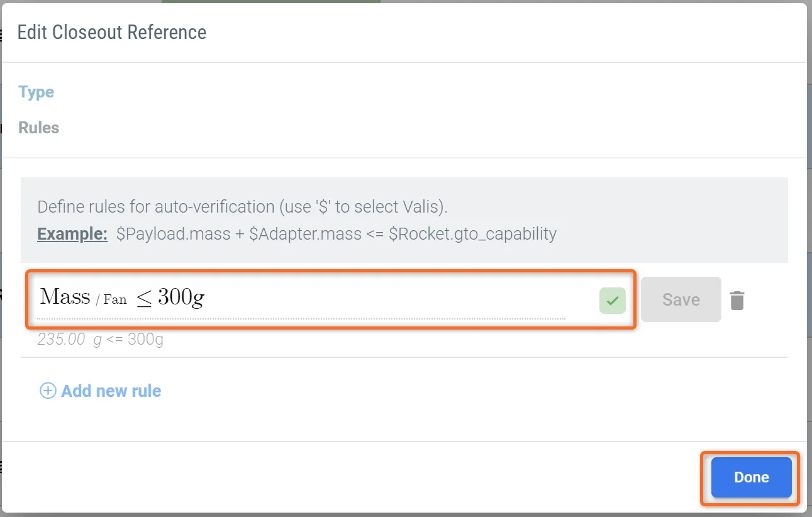Click the '300g' value in the rule formula
This screenshot has height=517, width=812.
click(181, 297)
